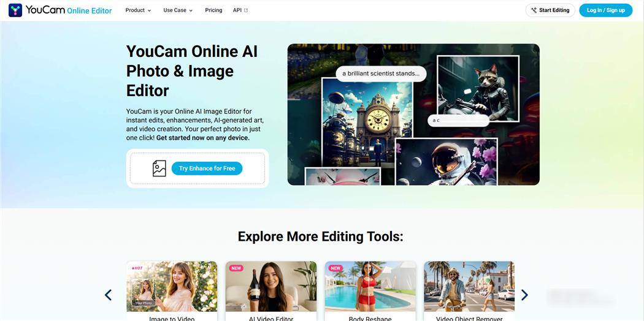Click the Start Editing button
The height and width of the screenshot is (321, 644).
(x=550, y=10)
